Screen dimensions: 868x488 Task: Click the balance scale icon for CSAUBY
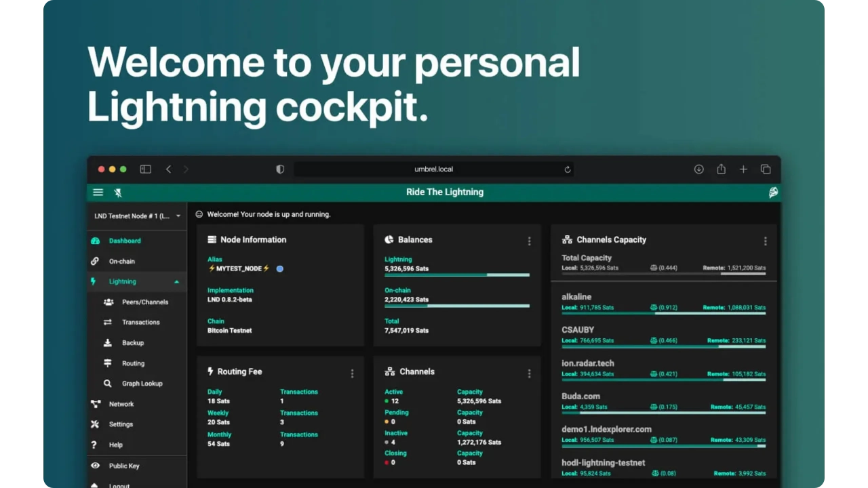click(654, 341)
